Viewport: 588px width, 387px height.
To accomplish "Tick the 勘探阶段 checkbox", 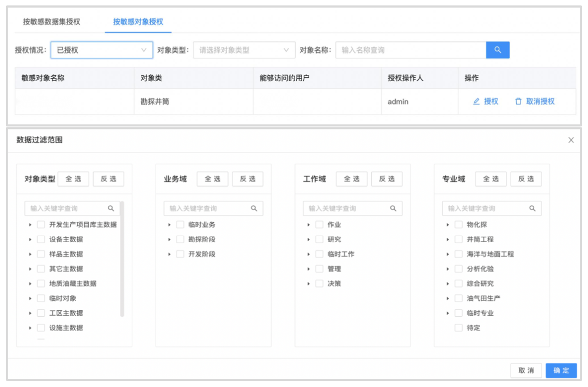I will (180, 239).
